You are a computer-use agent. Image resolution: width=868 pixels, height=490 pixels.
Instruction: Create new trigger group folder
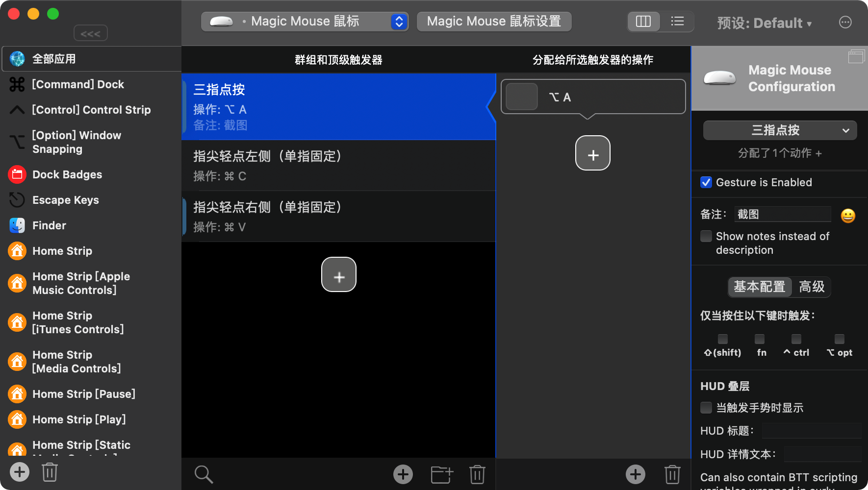[x=442, y=474]
